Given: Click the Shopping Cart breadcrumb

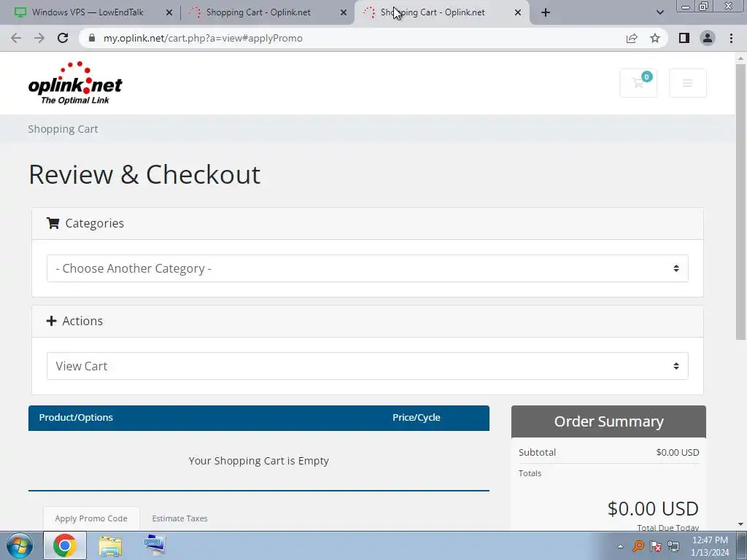Looking at the screenshot, I should [63, 129].
